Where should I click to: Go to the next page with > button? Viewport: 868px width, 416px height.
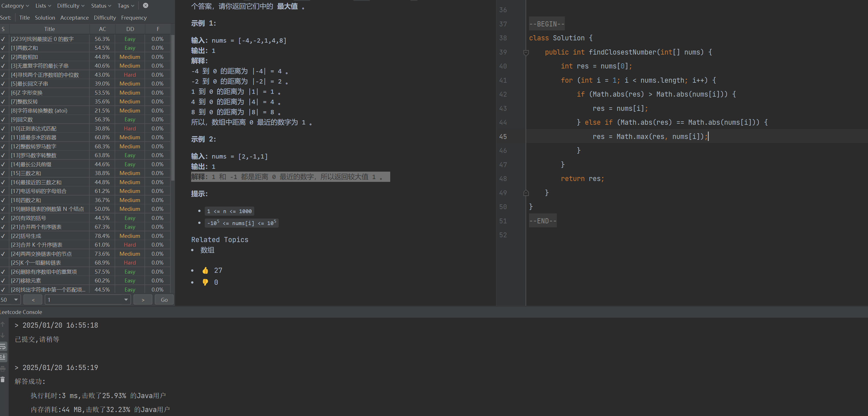pyautogui.click(x=143, y=299)
